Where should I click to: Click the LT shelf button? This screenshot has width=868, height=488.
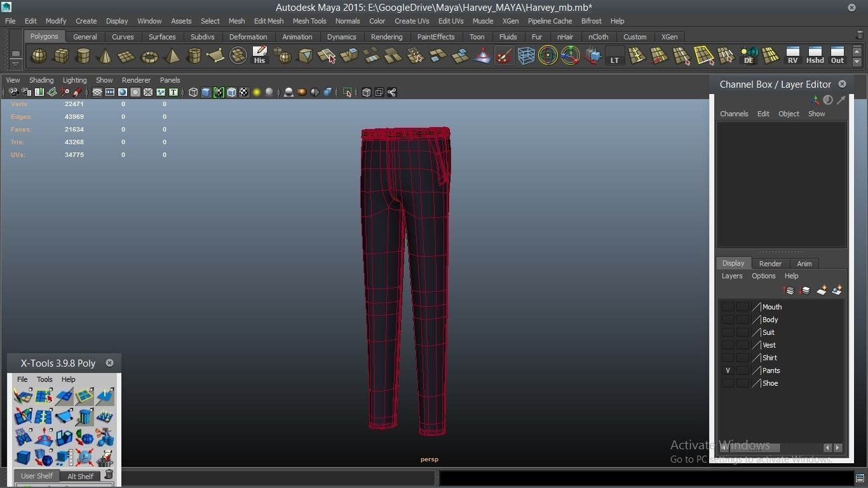click(614, 56)
